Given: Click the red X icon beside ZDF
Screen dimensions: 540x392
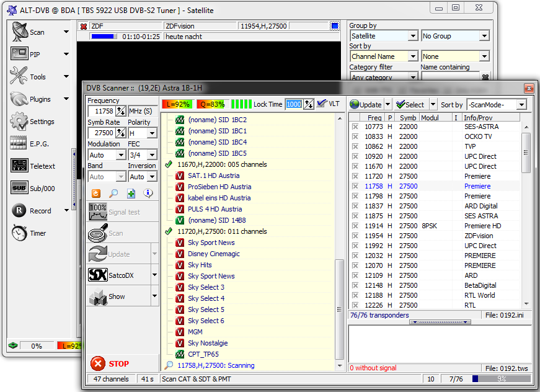Looking at the screenshot, I should [x=83, y=26].
